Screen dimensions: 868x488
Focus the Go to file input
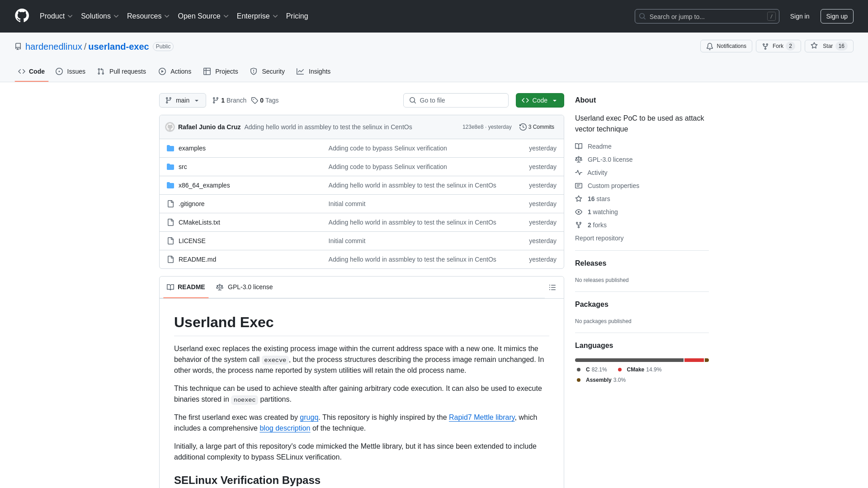click(456, 100)
